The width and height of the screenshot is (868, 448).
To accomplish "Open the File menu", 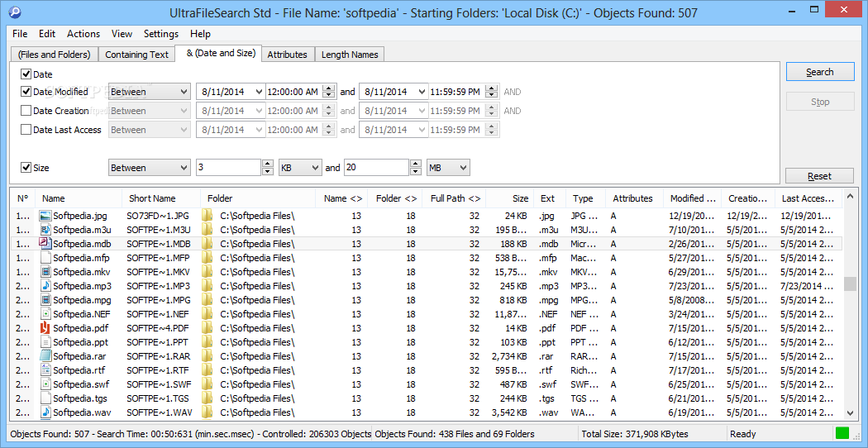I will click(20, 34).
